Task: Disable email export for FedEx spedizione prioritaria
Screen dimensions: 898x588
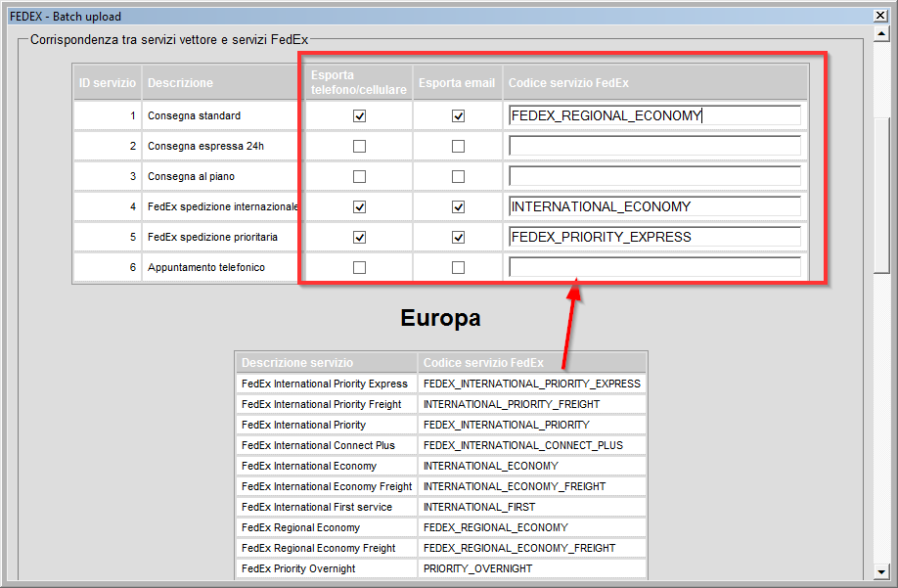Action: [458, 238]
